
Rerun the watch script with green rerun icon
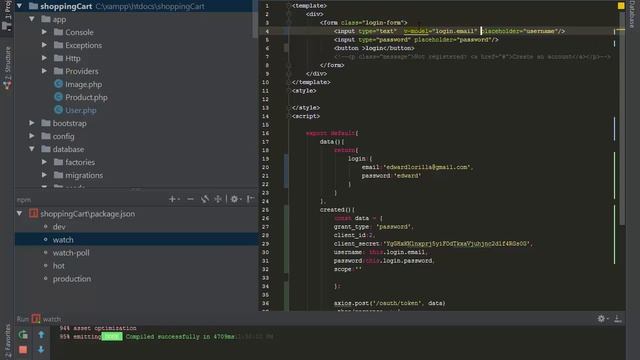click(23, 335)
